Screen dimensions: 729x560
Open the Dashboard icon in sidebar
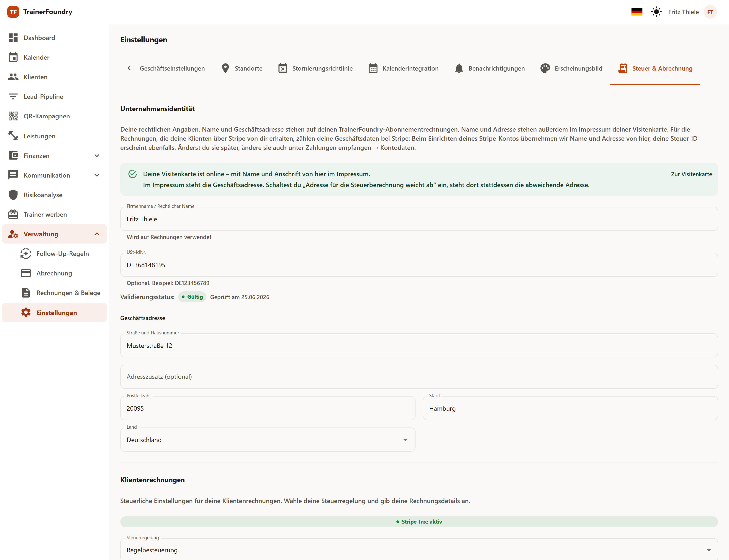click(x=13, y=38)
